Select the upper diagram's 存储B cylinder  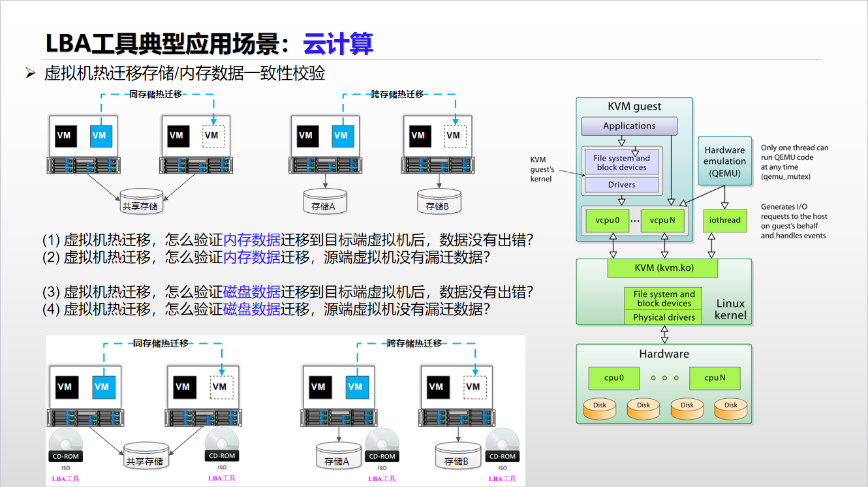pos(438,202)
